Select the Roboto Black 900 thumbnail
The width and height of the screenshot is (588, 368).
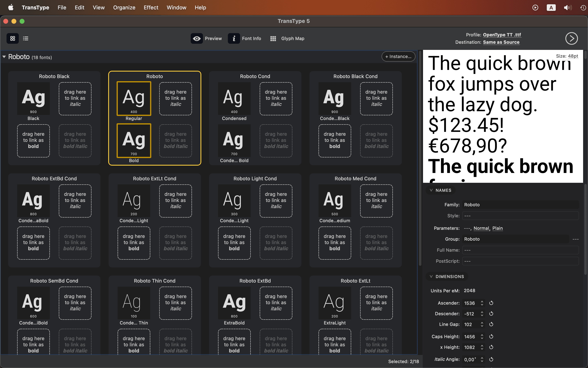[x=33, y=99]
